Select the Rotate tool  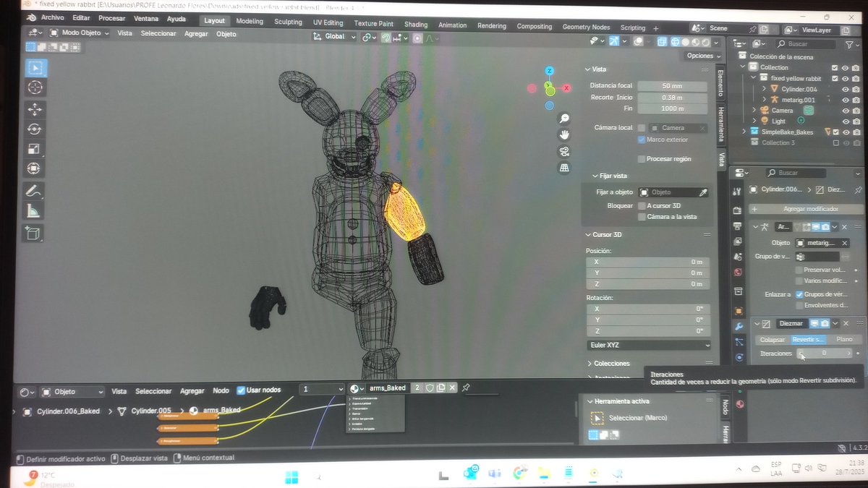(x=35, y=129)
